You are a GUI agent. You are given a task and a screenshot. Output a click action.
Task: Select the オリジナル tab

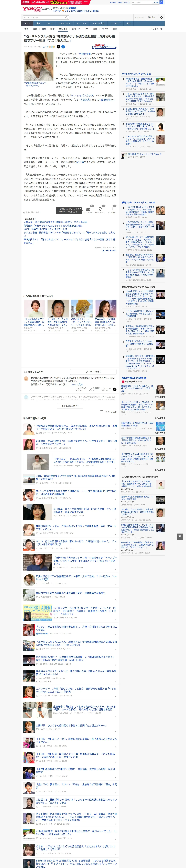click(x=81, y=24)
